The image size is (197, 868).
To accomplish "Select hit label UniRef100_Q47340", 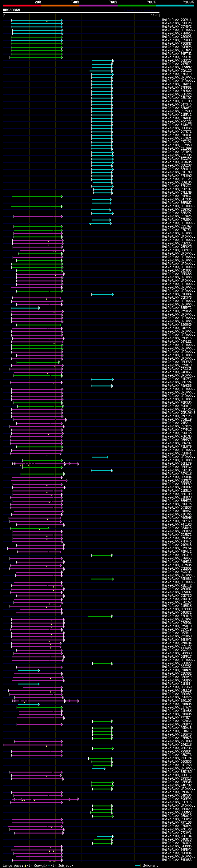I will point(176,104).
